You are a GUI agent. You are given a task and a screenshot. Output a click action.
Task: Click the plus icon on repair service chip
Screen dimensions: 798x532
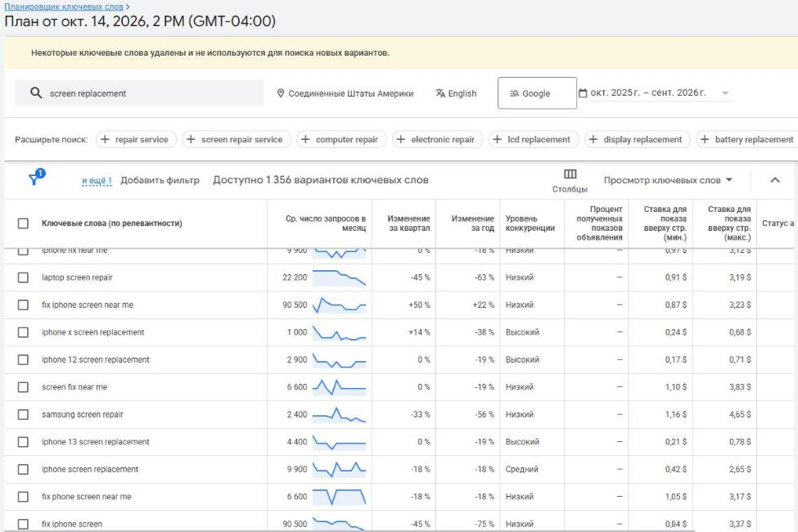point(105,139)
